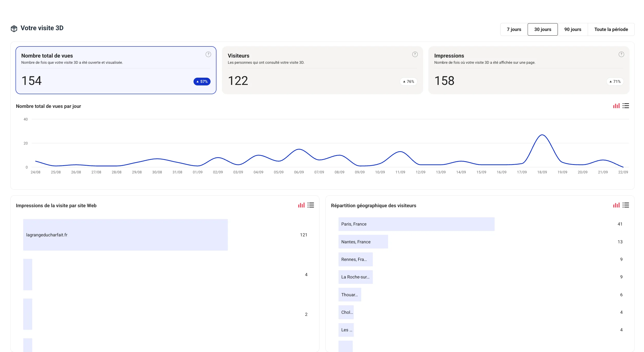Select the 7 jours period
This screenshot has width=644, height=352.
coord(514,29)
